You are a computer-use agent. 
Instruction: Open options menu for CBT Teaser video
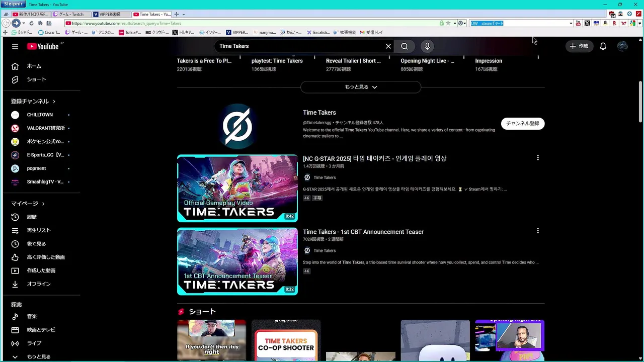point(538,231)
